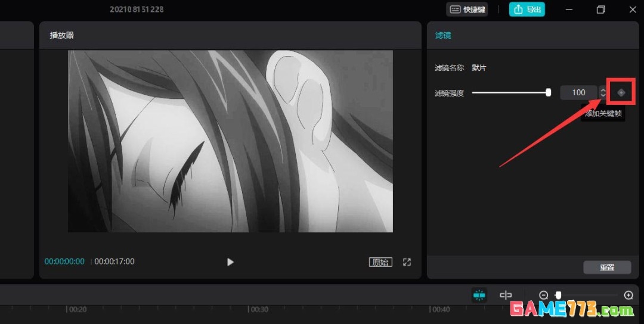The image size is (644, 324).
Task: Click the 滤镜强度 slider handle
Action: click(x=549, y=93)
